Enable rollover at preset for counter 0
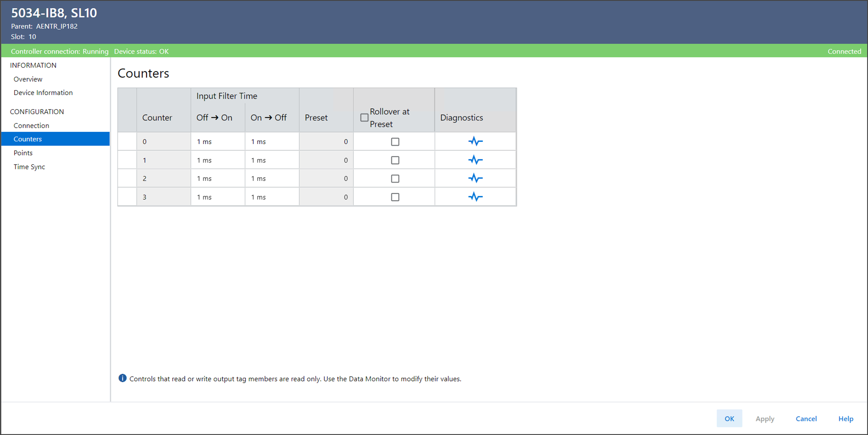 coord(395,142)
